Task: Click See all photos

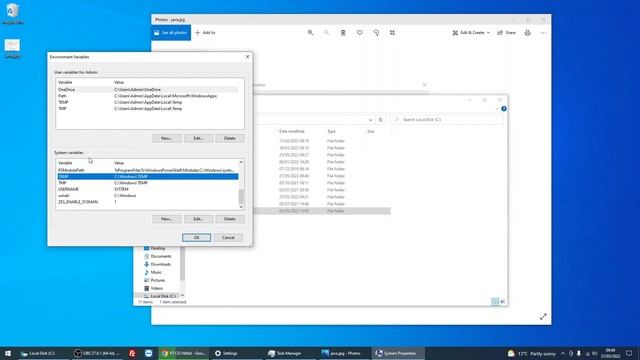Action: click(x=171, y=33)
